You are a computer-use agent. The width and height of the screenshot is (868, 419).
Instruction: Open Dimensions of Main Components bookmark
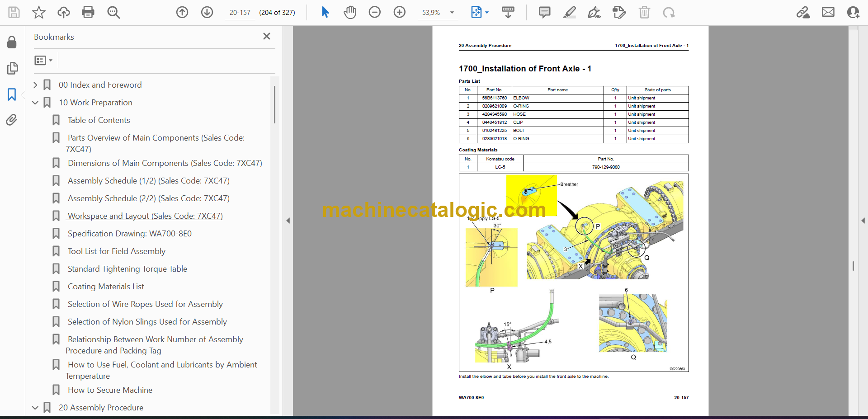click(165, 163)
